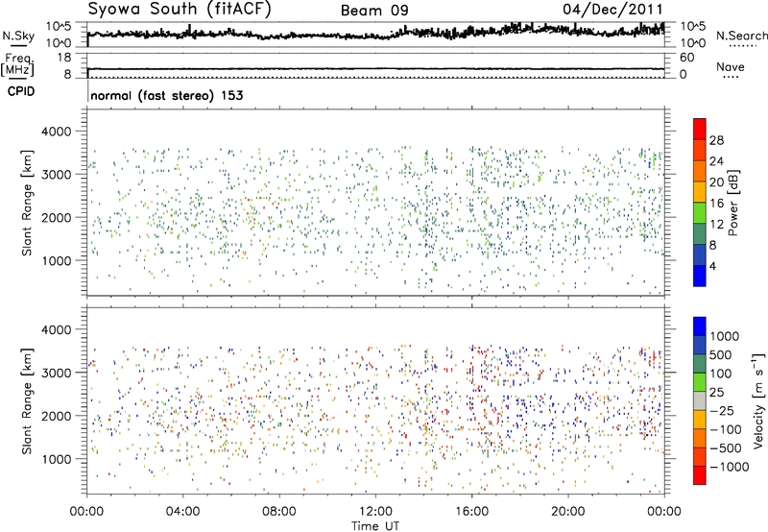Viewport: 768px width, 532px height.
Task: Click 'Slant Range [km]' label of velocity panel
Action: 27,401
